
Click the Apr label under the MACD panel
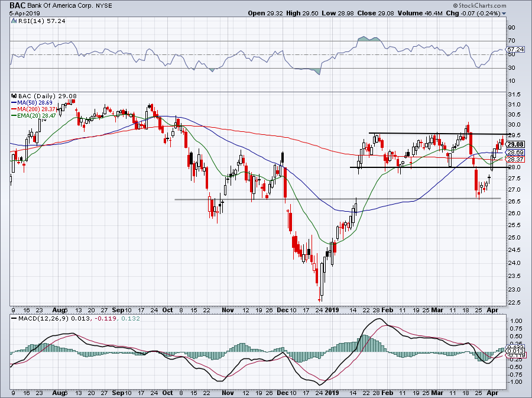(492, 393)
